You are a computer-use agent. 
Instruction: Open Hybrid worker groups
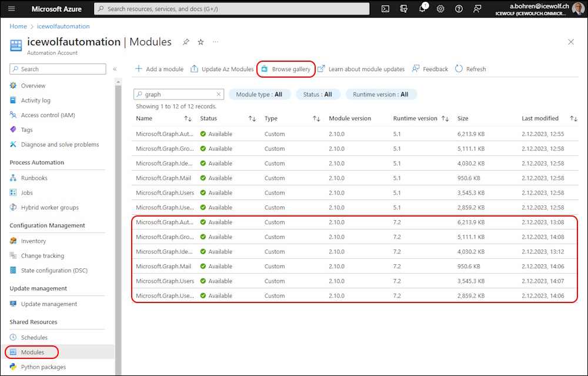coord(50,208)
